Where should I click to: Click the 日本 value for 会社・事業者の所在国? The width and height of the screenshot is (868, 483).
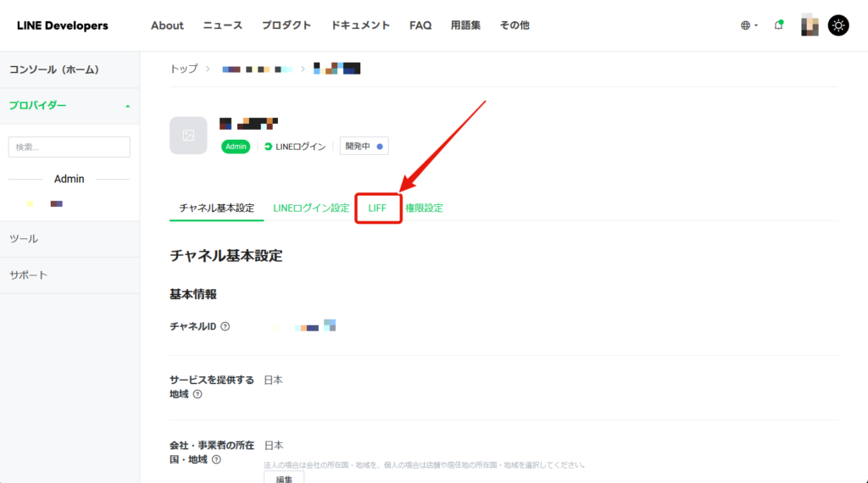274,446
